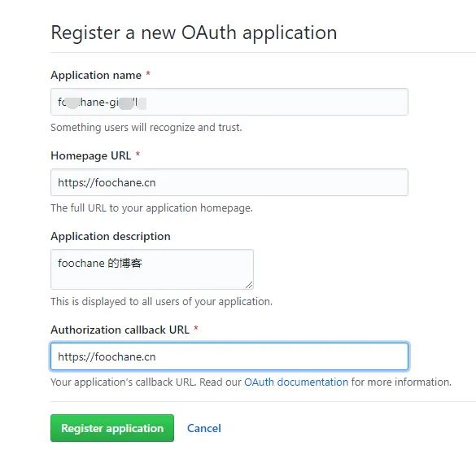Focus the Application name input field

pyautogui.click(x=229, y=102)
